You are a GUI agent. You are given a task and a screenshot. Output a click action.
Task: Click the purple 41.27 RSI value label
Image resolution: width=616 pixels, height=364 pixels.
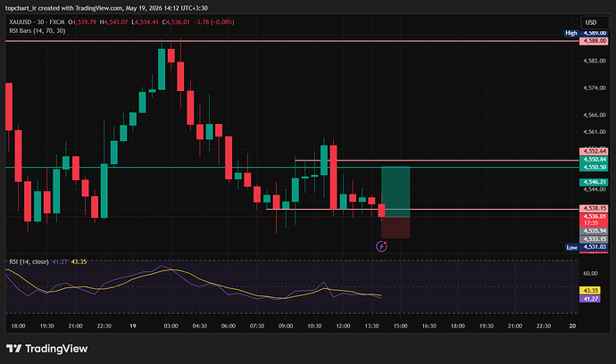[590, 299]
